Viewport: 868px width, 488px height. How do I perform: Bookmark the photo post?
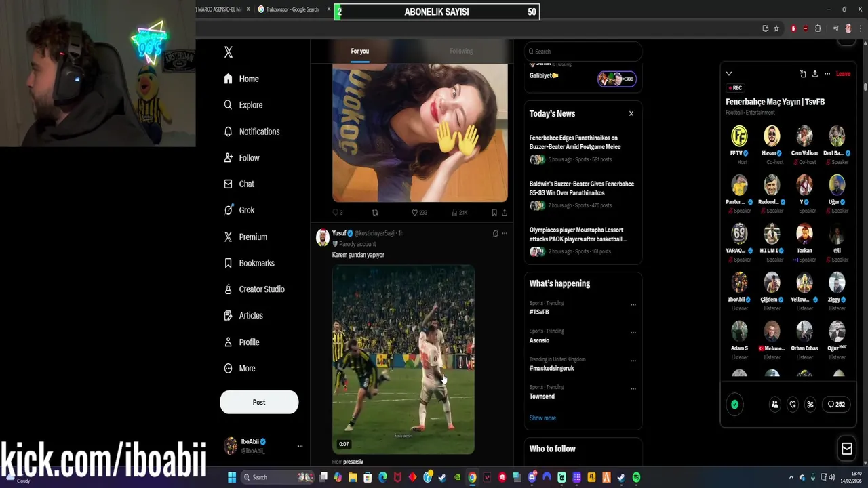coord(494,213)
